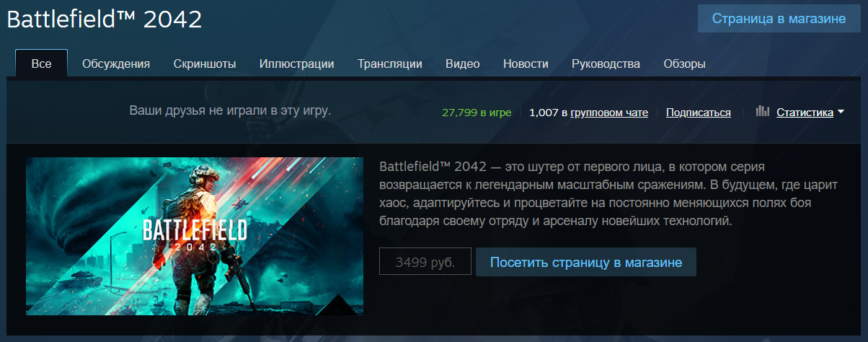Switch to the Обзоры tab
This screenshot has height=342, width=868.
(684, 63)
